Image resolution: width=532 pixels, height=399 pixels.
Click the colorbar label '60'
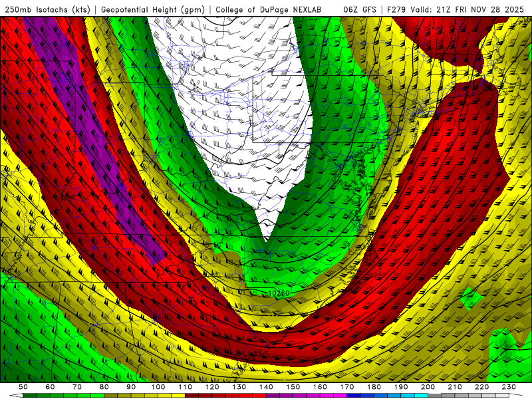point(50,387)
